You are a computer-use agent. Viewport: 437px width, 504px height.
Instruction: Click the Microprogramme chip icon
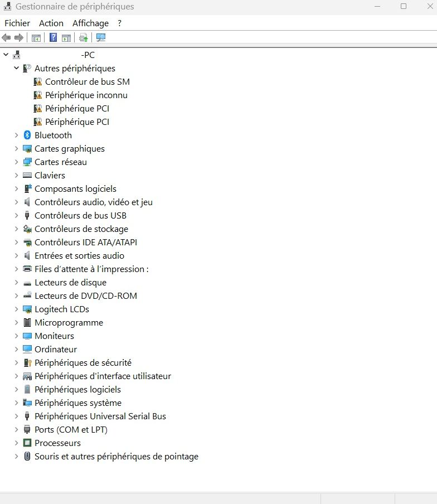pyautogui.click(x=28, y=322)
